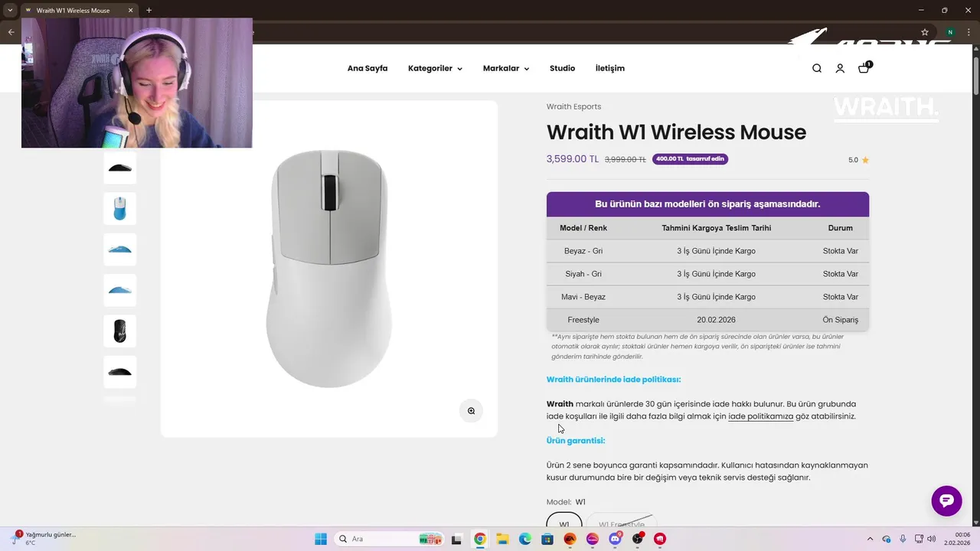The width and height of the screenshot is (980, 551).
Task: Zoom the product image with magnifier icon
Action: click(471, 411)
